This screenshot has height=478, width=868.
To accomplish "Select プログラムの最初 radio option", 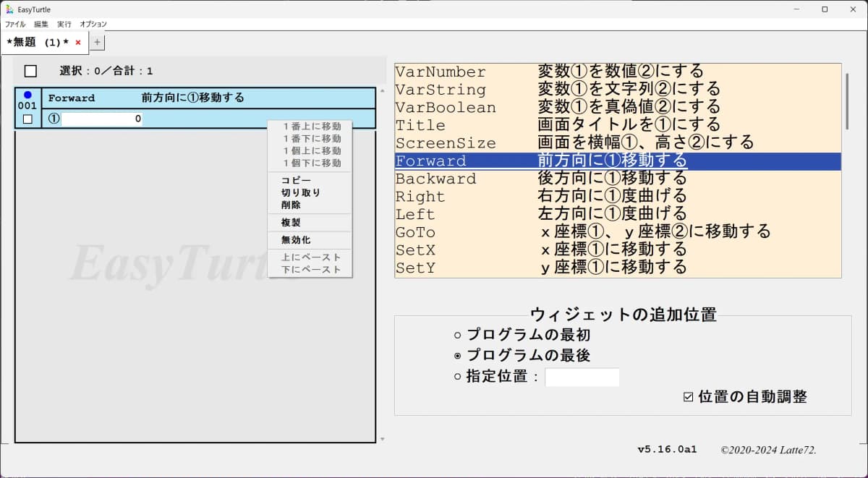I will (457, 336).
